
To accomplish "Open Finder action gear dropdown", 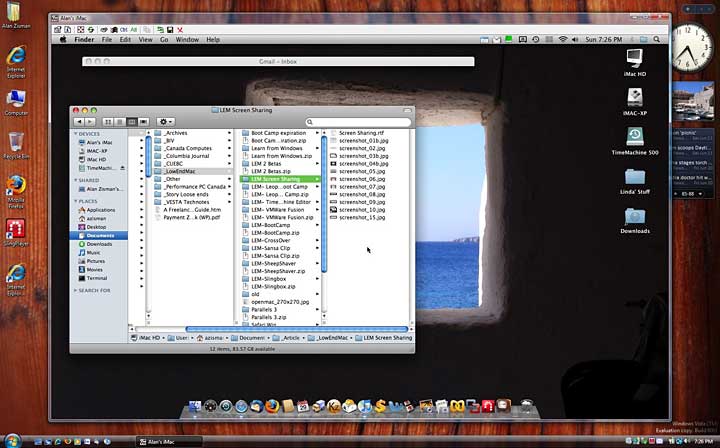I will [165, 122].
